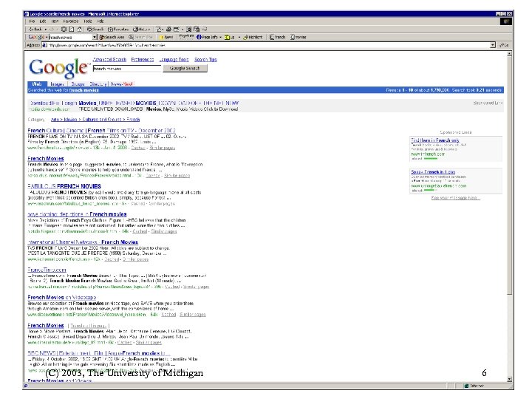532x399 pixels.
Task: Open the Language Tools link
Action: [174, 59]
